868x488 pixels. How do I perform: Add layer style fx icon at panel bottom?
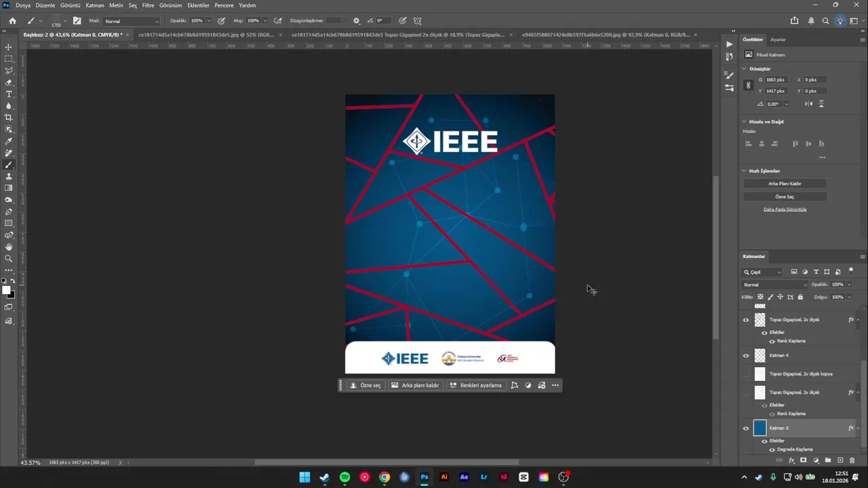[791, 460]
